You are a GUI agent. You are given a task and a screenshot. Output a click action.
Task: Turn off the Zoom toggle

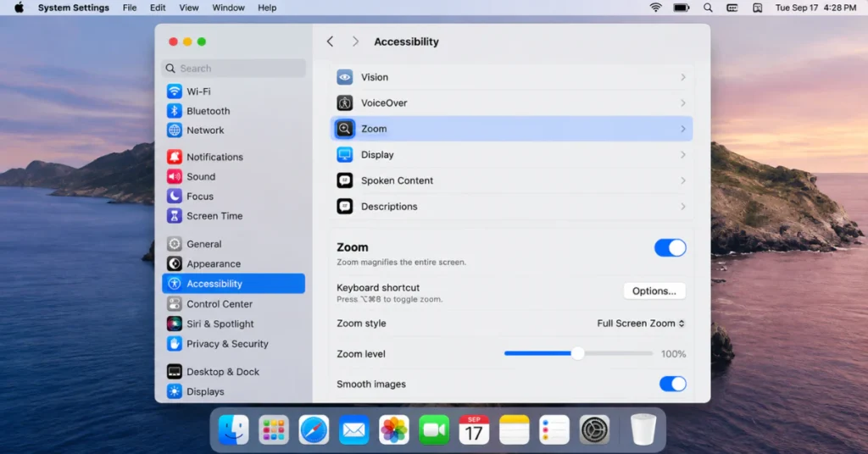coord(670,247)
